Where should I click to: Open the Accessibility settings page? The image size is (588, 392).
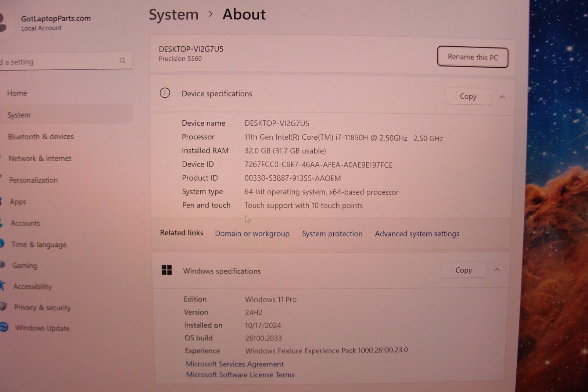click(x=32, y=286)
